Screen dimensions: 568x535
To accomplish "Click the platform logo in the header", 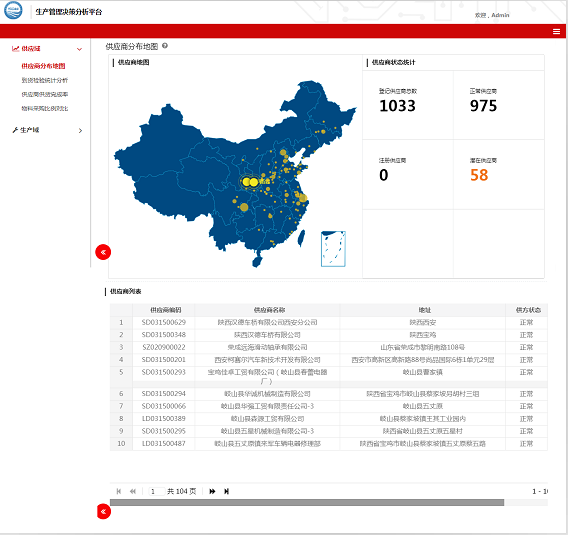I will [13, 10].
